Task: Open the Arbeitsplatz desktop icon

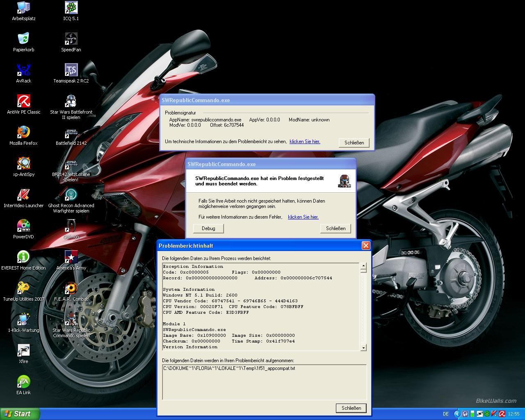Action: tap(24, 11)
